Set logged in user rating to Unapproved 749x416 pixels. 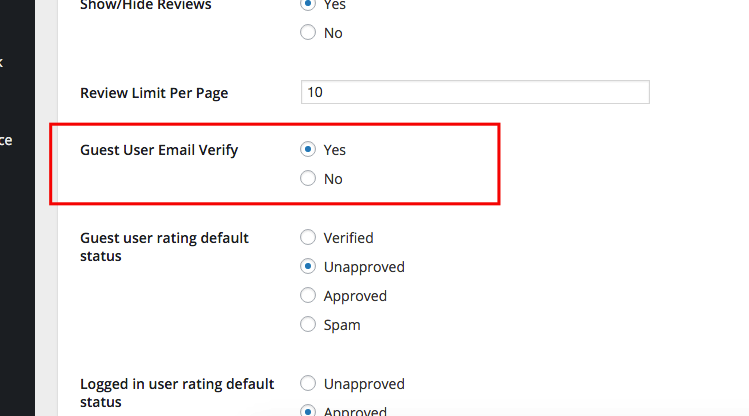(308, 384)
